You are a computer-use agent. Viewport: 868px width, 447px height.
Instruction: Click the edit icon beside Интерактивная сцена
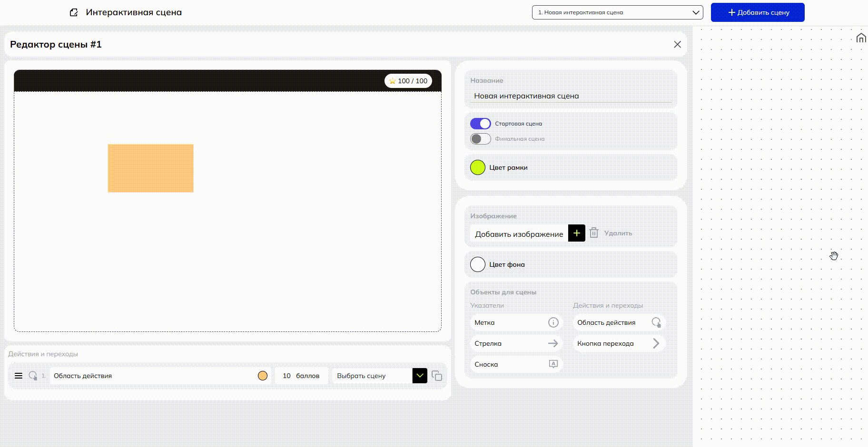(74, 12)
